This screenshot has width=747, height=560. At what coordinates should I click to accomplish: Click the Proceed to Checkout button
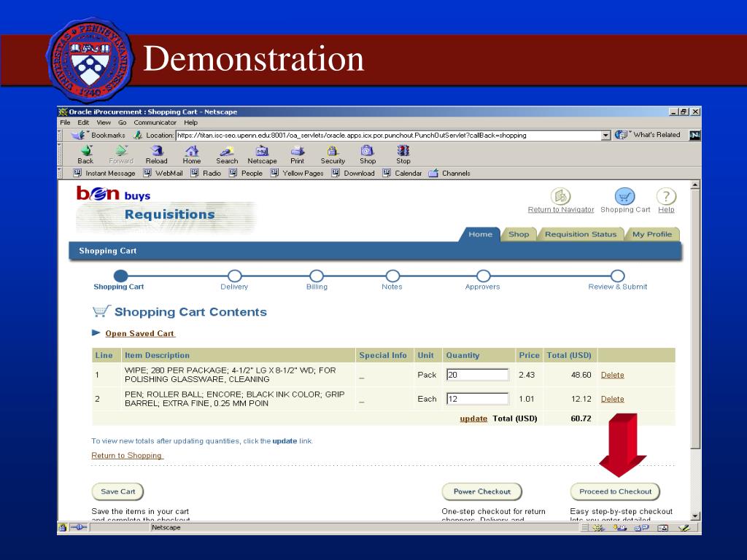click(616, 491)
